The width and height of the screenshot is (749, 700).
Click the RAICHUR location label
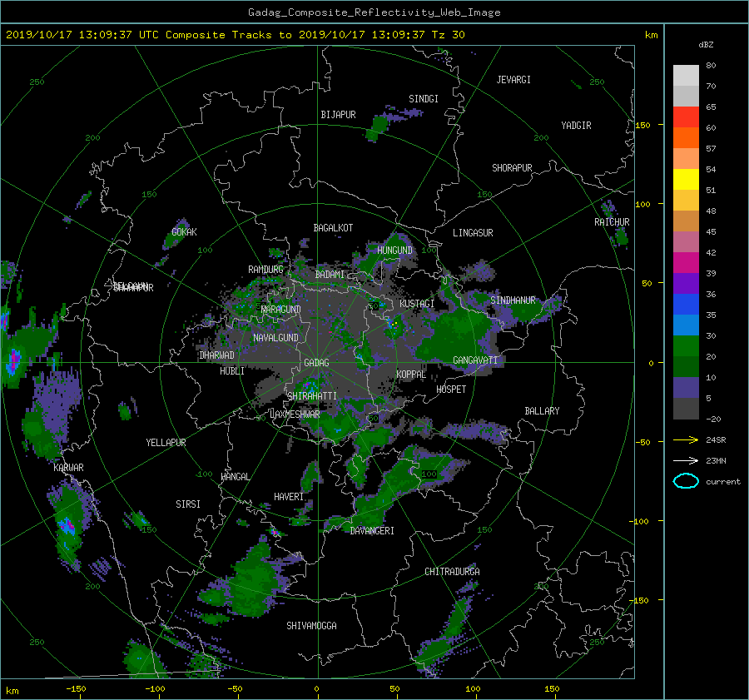[612, 222]
